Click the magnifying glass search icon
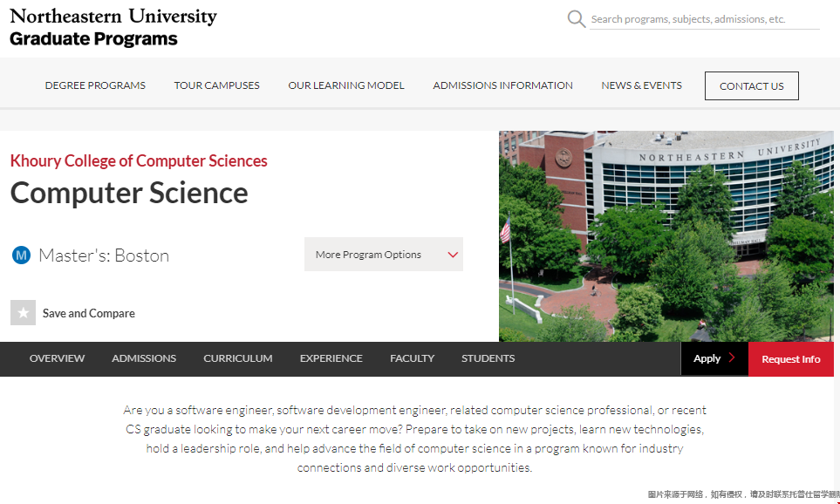Screen dimensions: 840x504 click(576, 19)
